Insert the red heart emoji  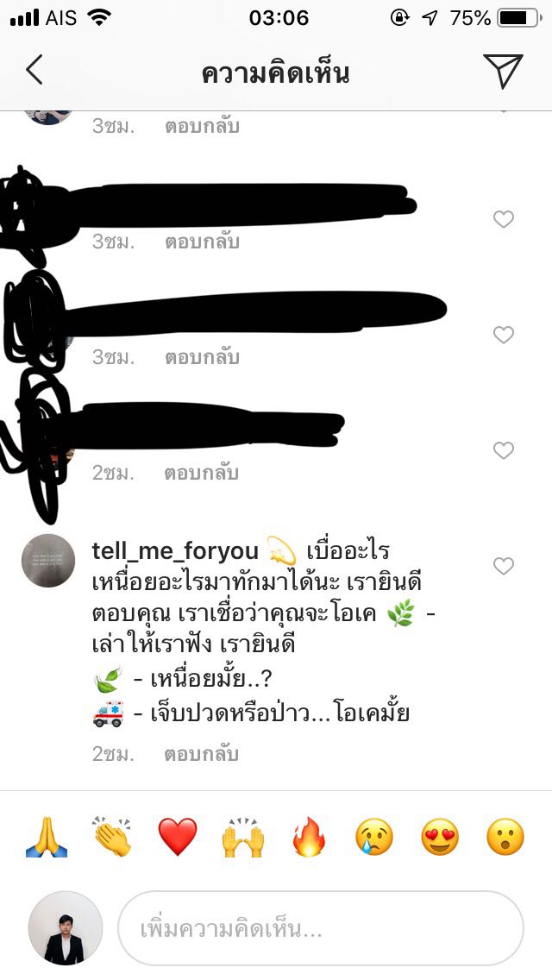(x=178, y=837)
